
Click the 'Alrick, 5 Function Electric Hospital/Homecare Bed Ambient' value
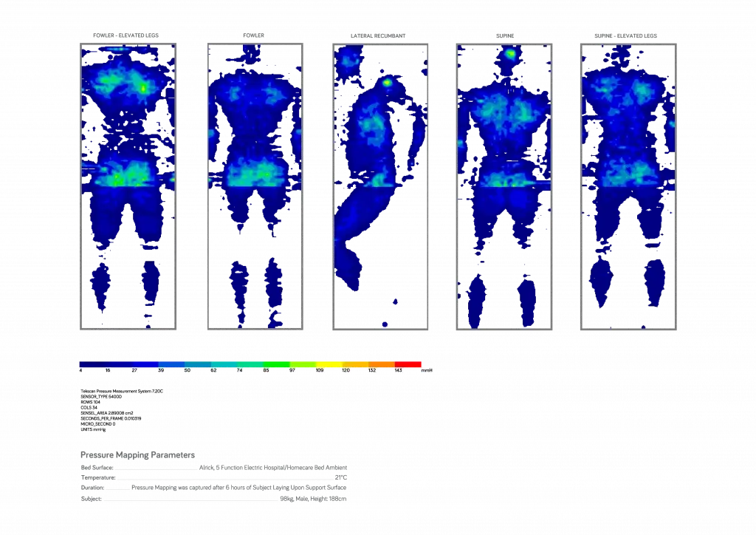tap(273, 468)
